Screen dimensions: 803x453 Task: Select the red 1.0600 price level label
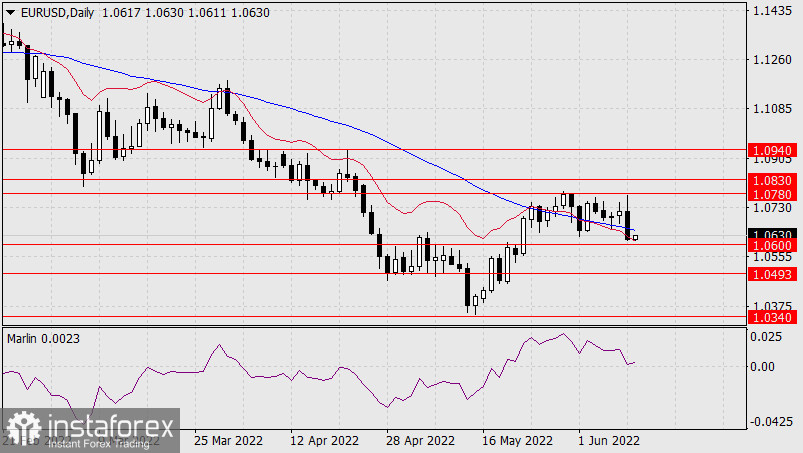click(x=772, y=245)
